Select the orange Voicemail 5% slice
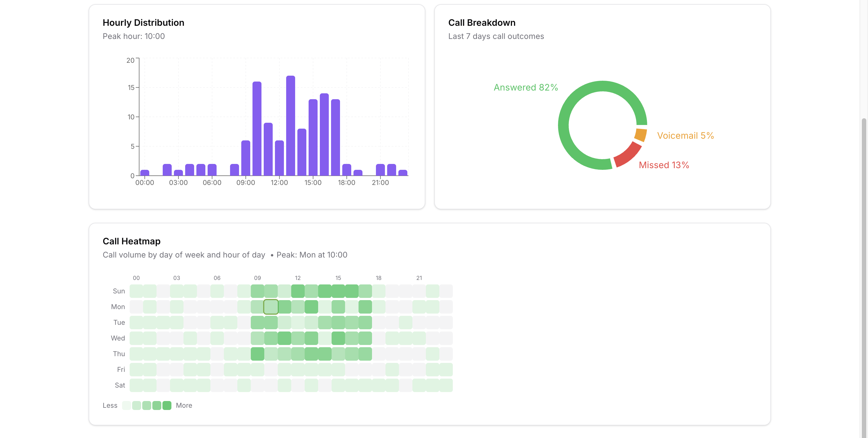The height and width of the screenshot is (438, 868). pyautogui.click(x=640, y=135)
